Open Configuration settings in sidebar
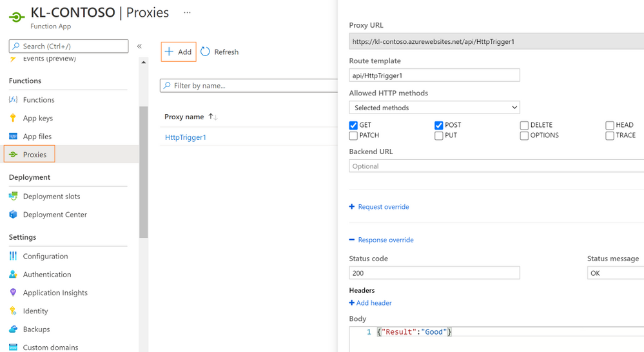 (x=45, y=257)
